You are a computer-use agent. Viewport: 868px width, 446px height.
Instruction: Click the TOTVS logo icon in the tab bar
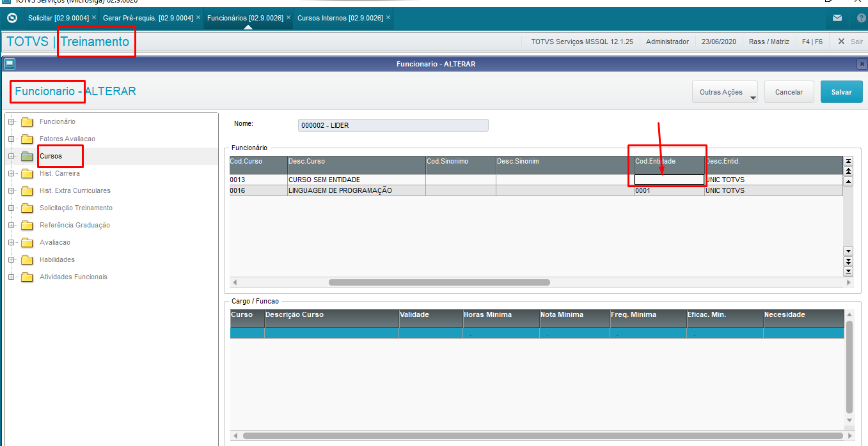click(12, 18)
